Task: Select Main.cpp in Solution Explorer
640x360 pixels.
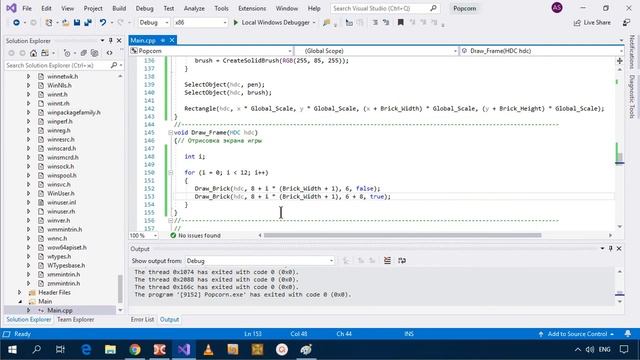Action: click(60, 311)
